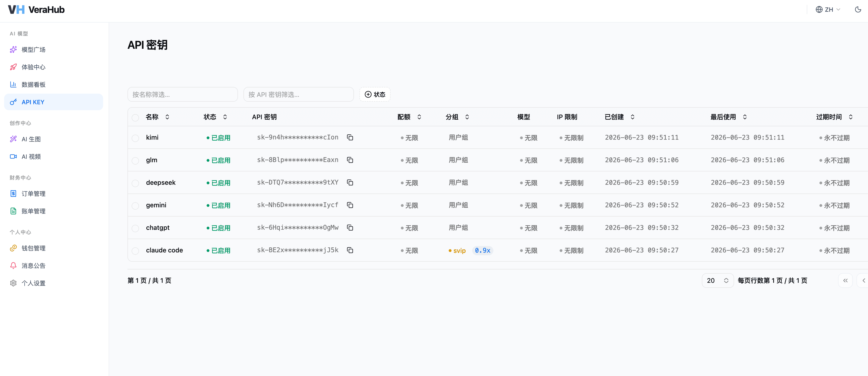The width and height of the screenshot is (868, 376).
Task: Click the 钱包管理 coins icon
Action: click(x=14, y=248)
